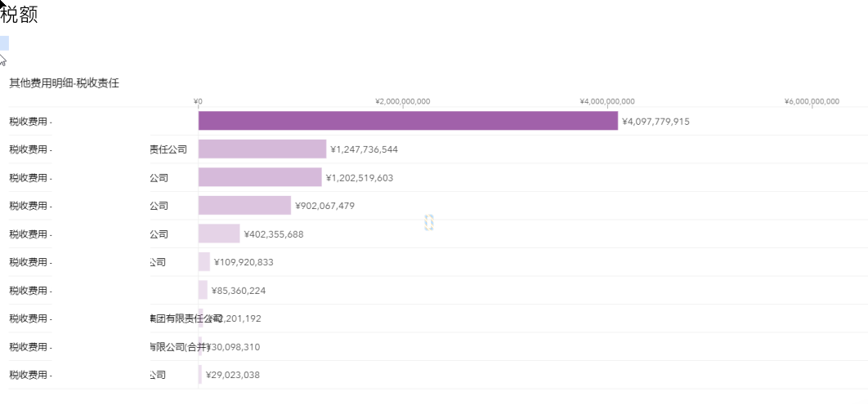868x414 pixels.
Task: Select the first row's 税收费用 label
Action: (30, 122)
